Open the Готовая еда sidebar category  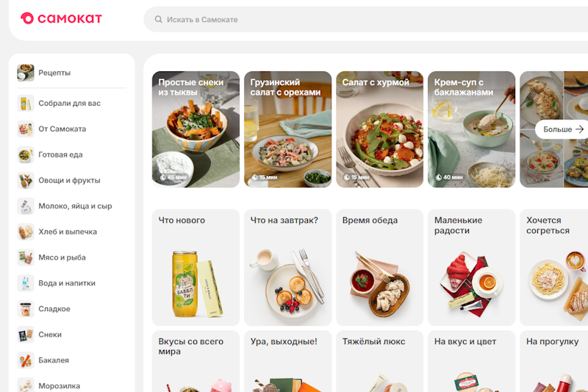coord(71,155)
